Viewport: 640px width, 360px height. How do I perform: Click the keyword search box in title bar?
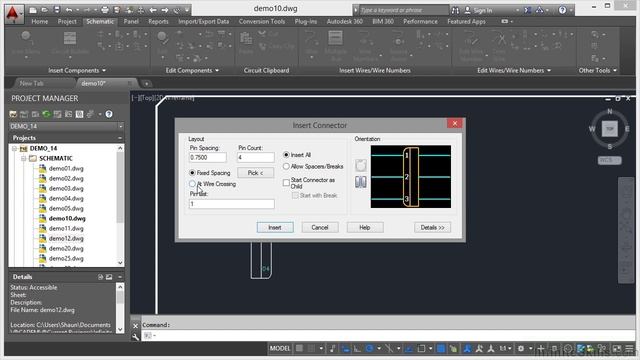tap(404, 10)
